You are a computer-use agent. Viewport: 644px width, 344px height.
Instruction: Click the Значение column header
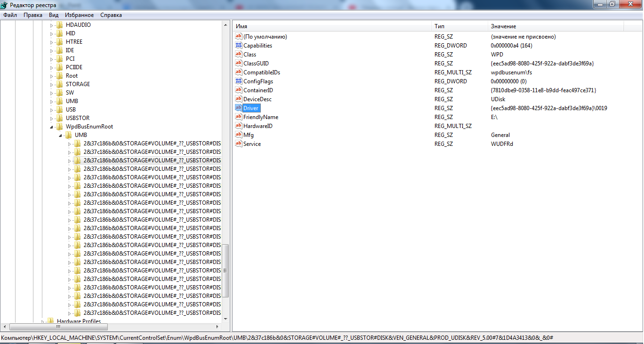point(555,26)
